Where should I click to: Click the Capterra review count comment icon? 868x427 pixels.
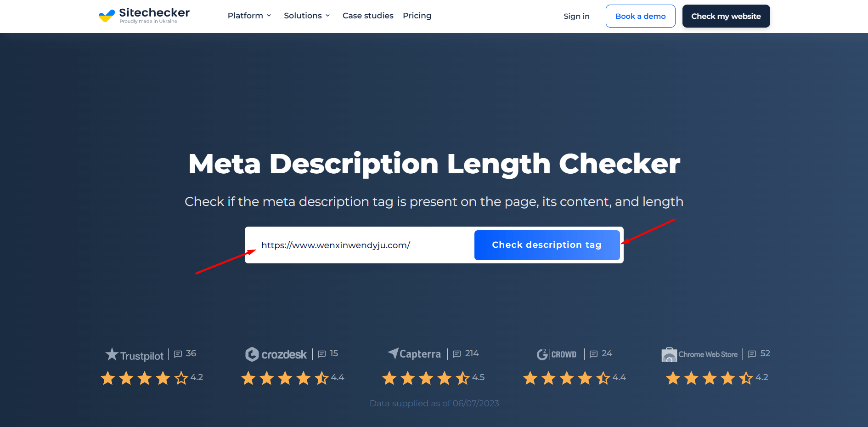(x=457, y=354)
